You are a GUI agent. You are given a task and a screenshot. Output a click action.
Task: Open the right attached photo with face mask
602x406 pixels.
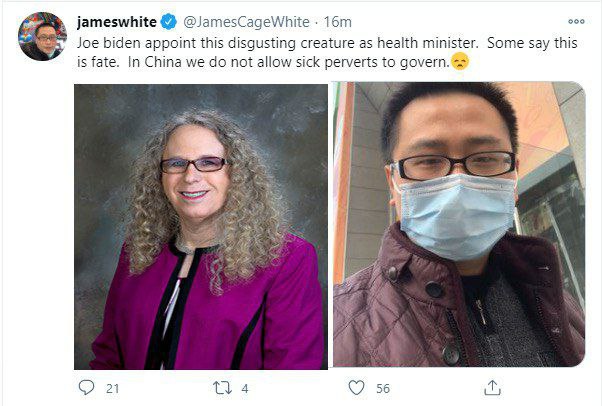click(459, 224)
